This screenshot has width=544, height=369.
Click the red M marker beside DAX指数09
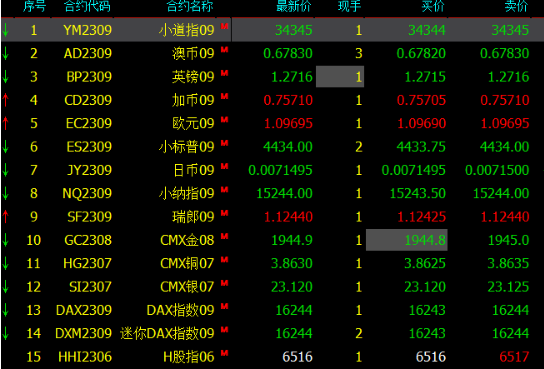pos(224,306)
